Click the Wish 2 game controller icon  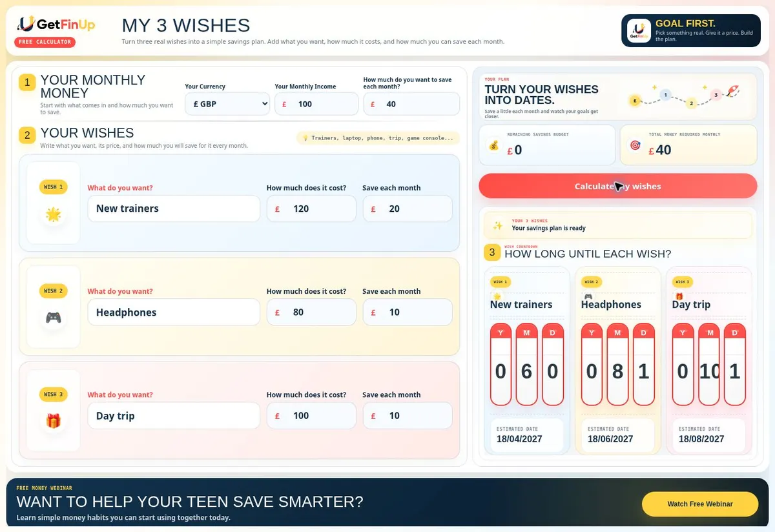pyautogui.click(x=53, y=318)
